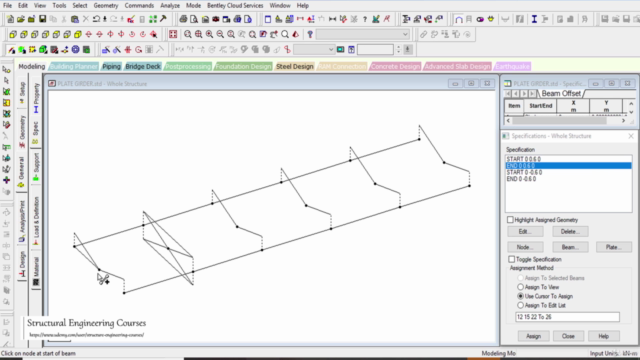Switch to the Bridge Deck tab
Screen dimensions: 640x360
[143, 66]
